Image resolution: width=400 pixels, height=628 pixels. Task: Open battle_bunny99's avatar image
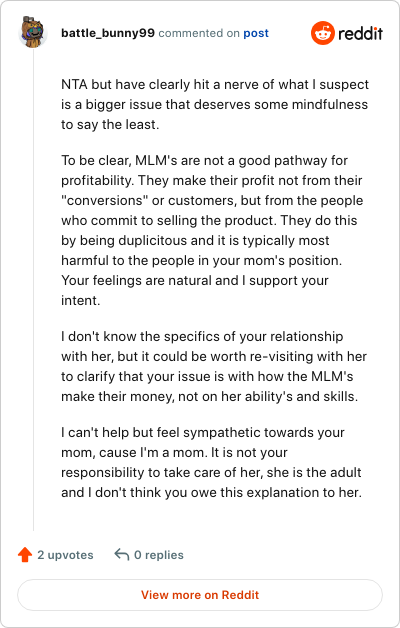tap(33, 32)
